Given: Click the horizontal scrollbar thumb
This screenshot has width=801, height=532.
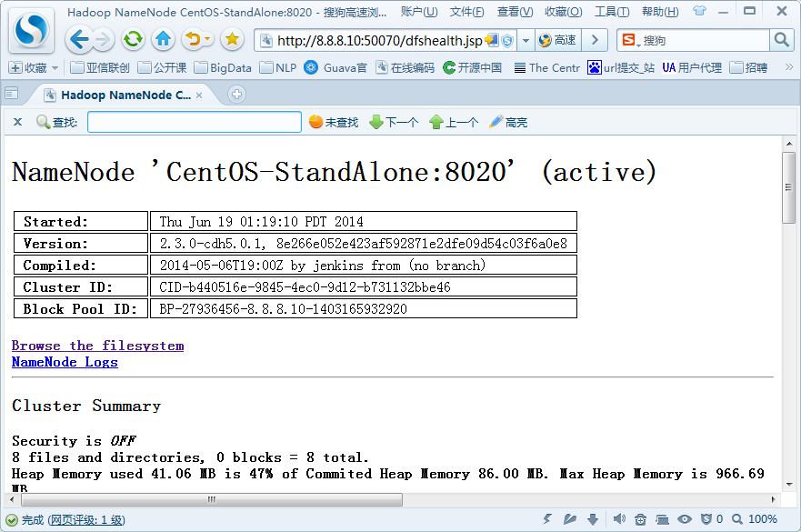Looking at the screenshot, I should point(211,499).
